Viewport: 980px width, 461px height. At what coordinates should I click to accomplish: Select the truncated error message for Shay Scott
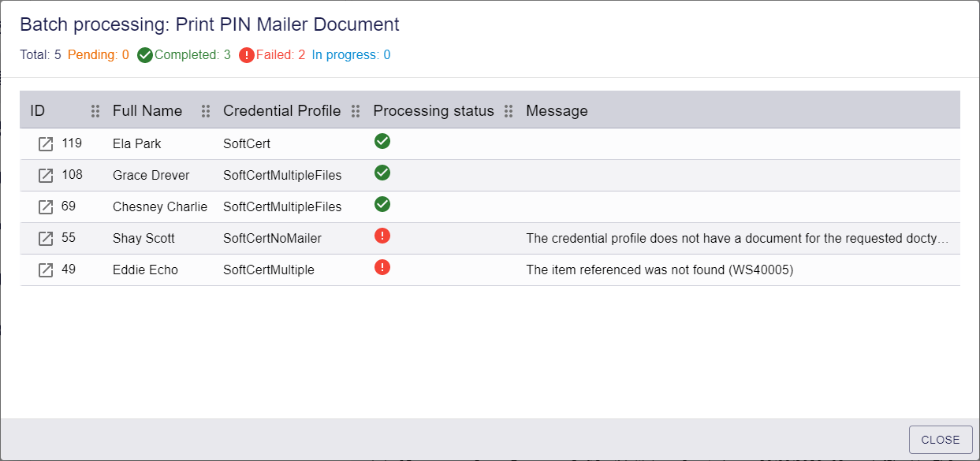tap(737, 238)
